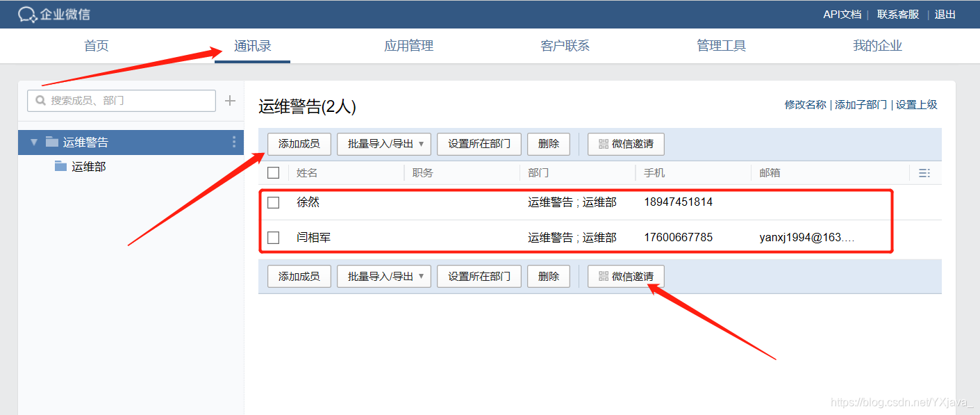
Task: Click the top 微信邀请 button
Action: [x=626, y=144]
